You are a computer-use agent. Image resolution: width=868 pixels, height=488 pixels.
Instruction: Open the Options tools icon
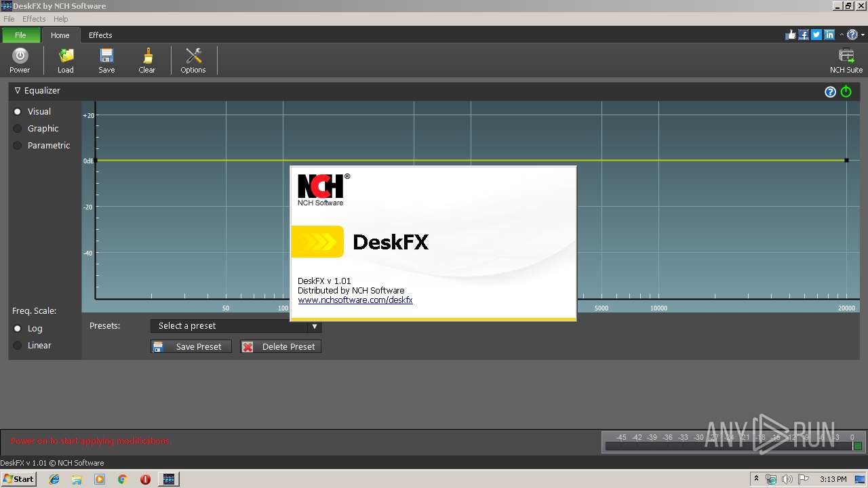pos(193,60)
